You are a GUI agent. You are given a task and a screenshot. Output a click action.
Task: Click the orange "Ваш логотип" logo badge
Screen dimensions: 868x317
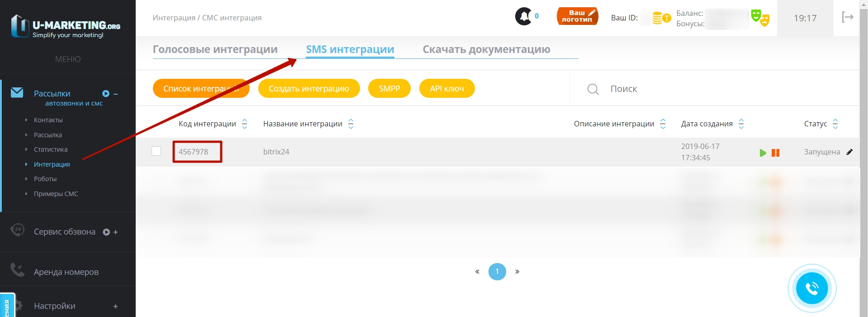click(577, 16)
